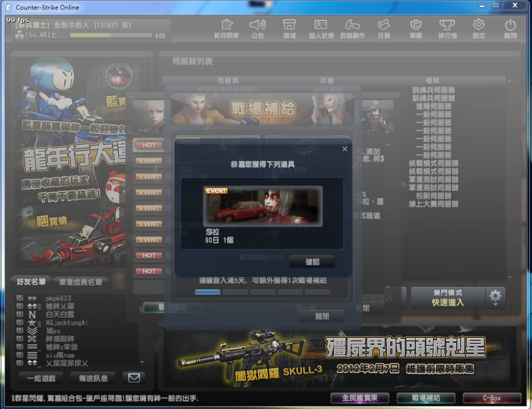Screen dimensions: 532x409
Task: Click the 關閉 button below progress bar
Action: [x=322, y=316]
